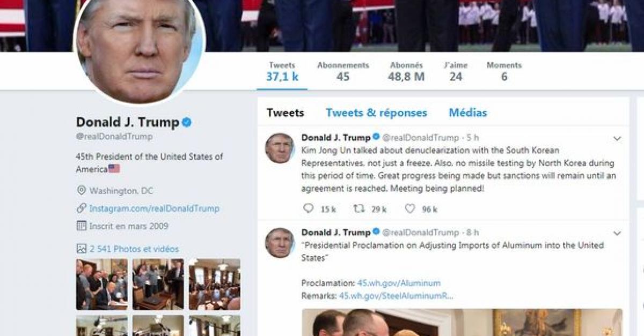Click the location pin icon next to Washington, DC
This screenshot has width=644, height=336.
[x=81, y=190]
